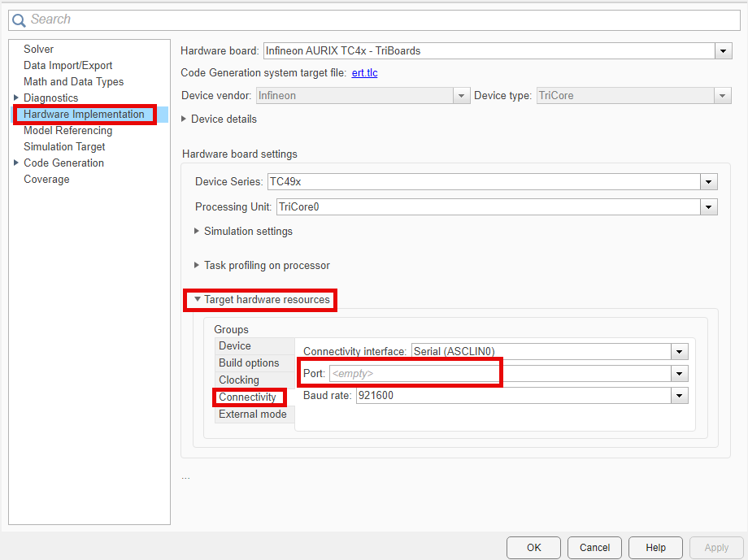Click the Search magnifier icon

click(19, 20)
